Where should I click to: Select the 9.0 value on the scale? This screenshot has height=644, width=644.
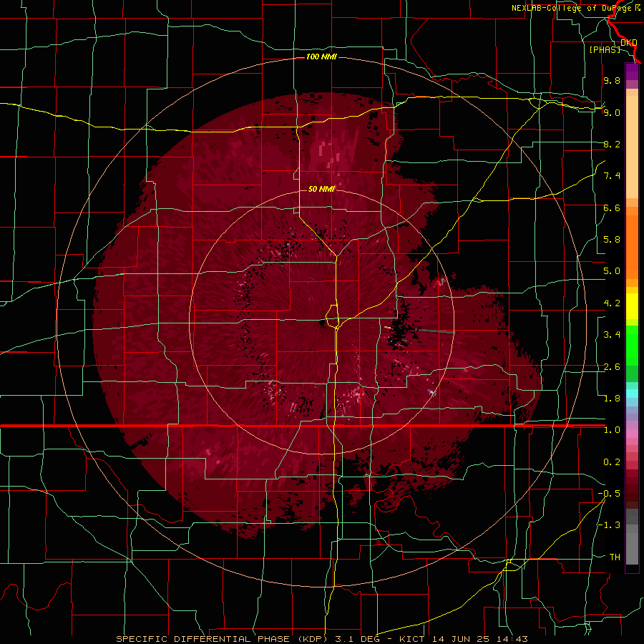[x=612, y=112]
